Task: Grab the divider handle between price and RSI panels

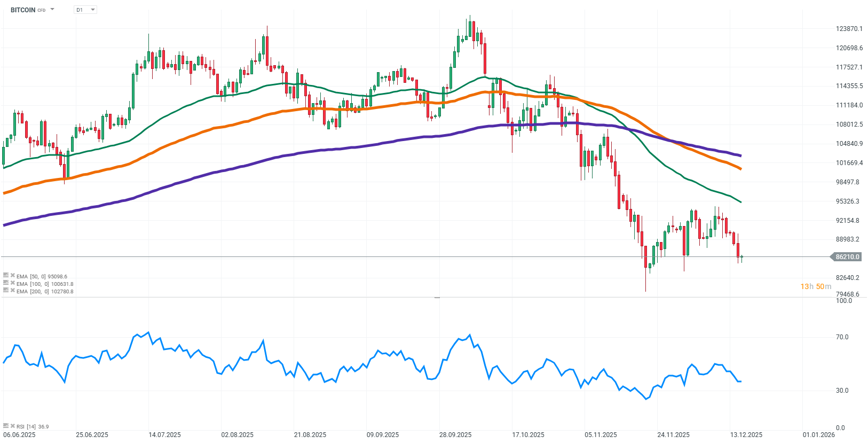Action: tap(437, 297)
